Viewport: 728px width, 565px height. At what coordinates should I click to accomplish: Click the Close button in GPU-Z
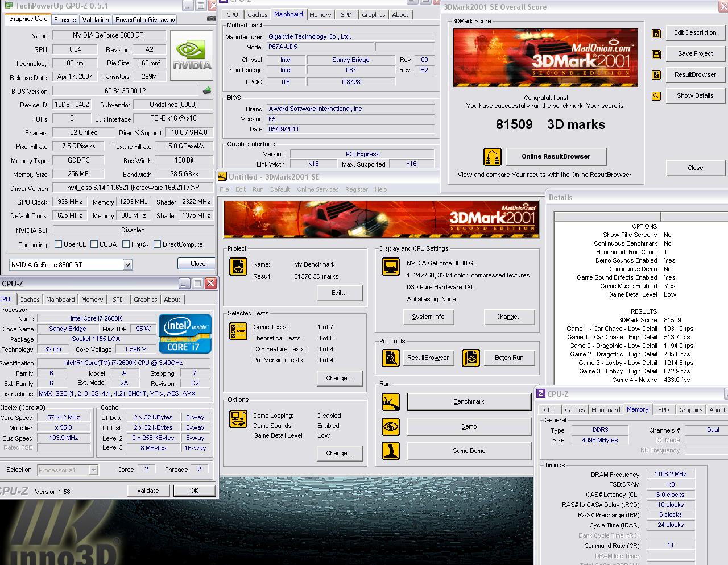(198, 264)
